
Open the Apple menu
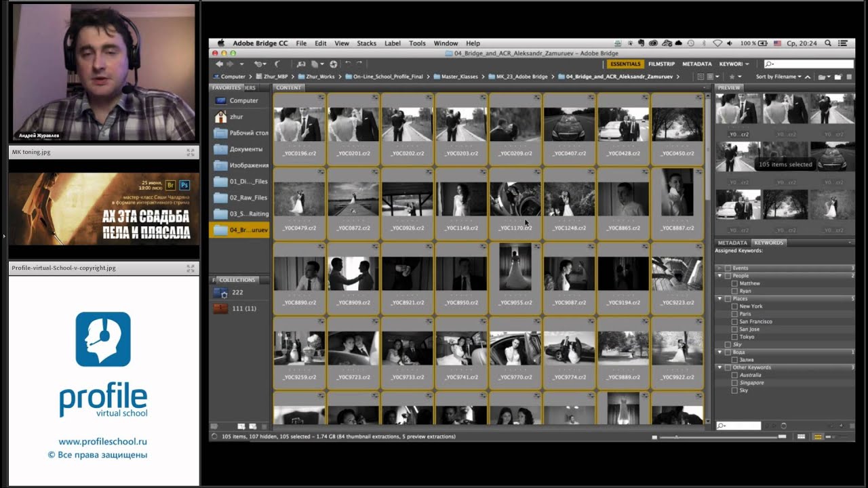tap(220, 43)
